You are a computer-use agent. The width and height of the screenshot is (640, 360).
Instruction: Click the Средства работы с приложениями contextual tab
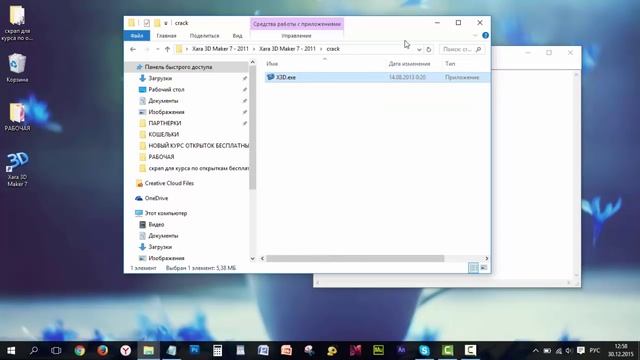(297, 24)
